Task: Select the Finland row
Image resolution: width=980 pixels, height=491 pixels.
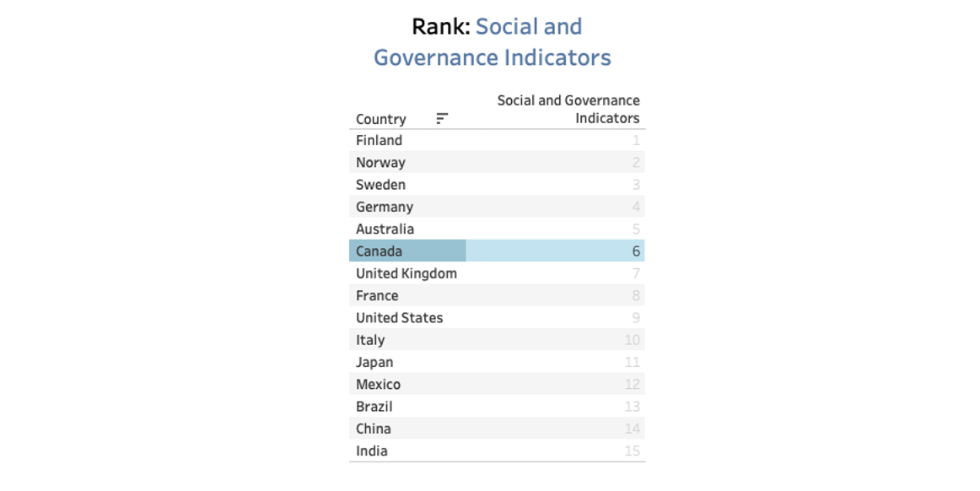Action: [x=497, y=140]
